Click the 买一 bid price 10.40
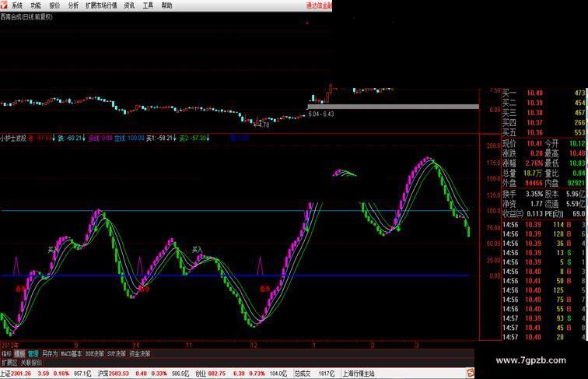Image resolution: width=588 pixels, height=379 pixels. (534, 93)
